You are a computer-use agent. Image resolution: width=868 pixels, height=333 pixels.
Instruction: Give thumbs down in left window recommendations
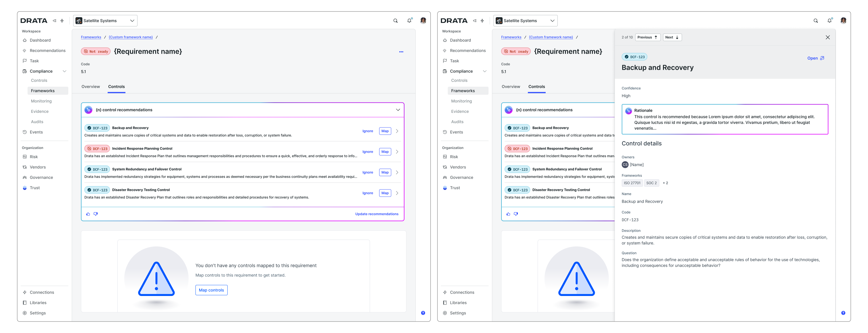(96, 214)
